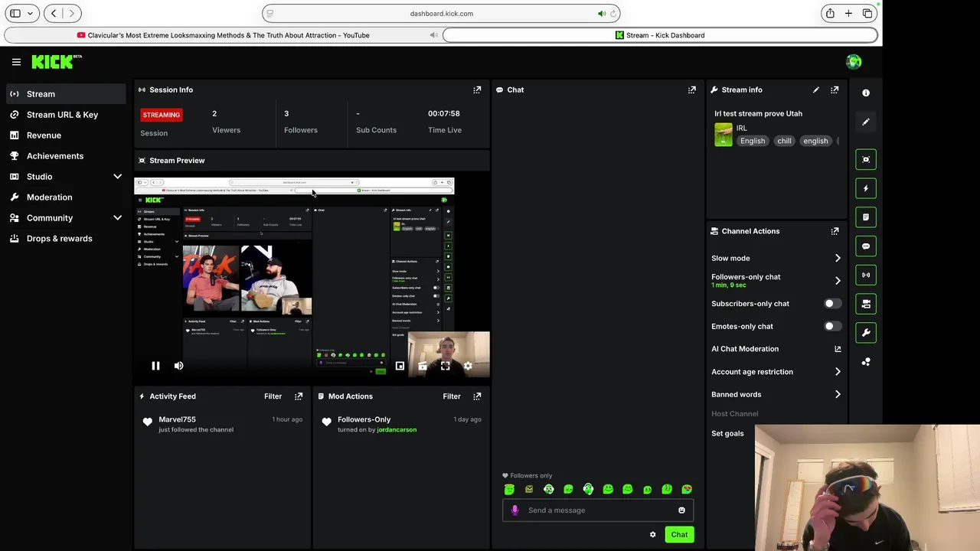Enable Subscribers-only chat toggle
980x551 pixels.
[832, 303]
